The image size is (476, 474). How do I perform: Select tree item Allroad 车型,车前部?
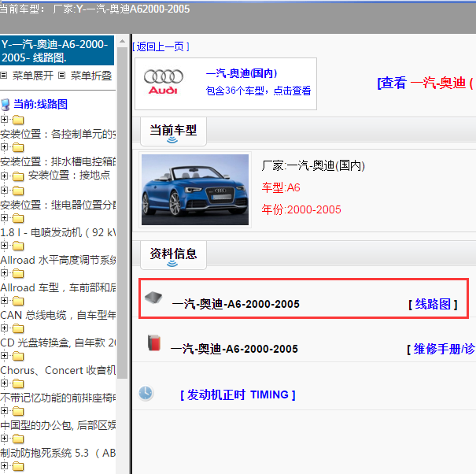[x=58, y=287]
